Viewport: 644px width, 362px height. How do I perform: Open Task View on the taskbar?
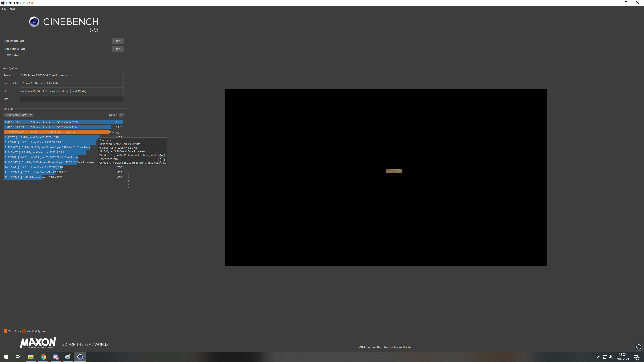(x=18, y=357)
